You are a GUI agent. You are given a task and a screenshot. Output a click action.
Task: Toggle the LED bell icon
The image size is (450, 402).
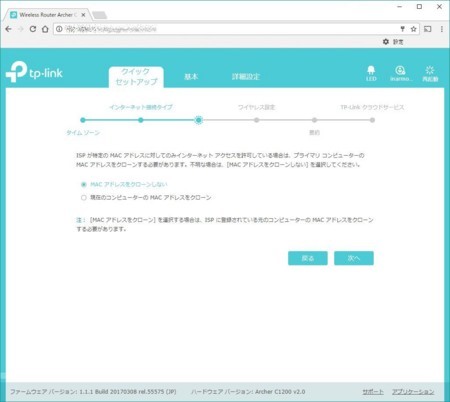point(371,73)
